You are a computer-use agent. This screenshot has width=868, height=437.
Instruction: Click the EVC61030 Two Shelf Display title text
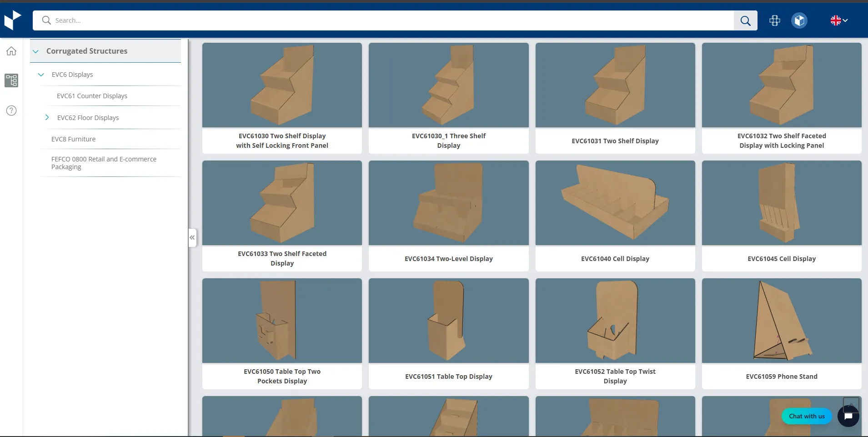pos(282,141)
